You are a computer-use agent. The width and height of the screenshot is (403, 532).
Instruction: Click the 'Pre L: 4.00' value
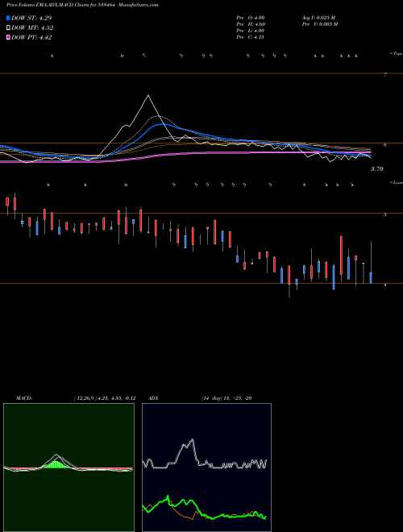point(251,31)
